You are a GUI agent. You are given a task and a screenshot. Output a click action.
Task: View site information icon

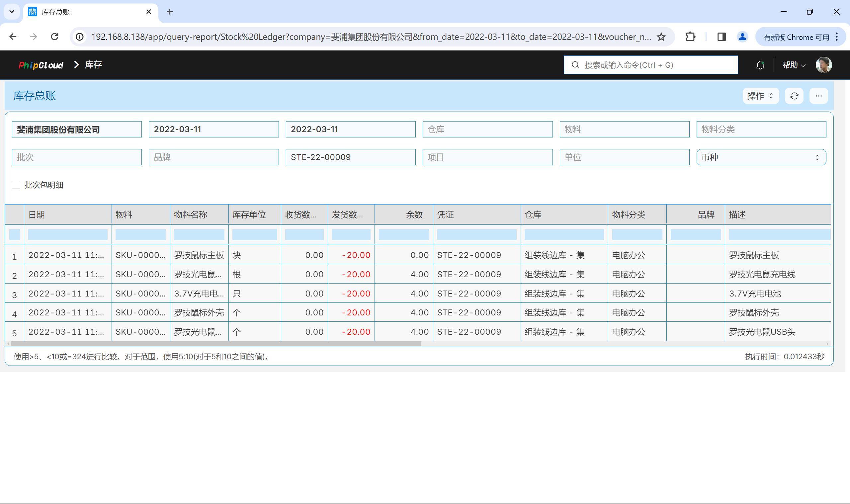click(x=79, y=37)
